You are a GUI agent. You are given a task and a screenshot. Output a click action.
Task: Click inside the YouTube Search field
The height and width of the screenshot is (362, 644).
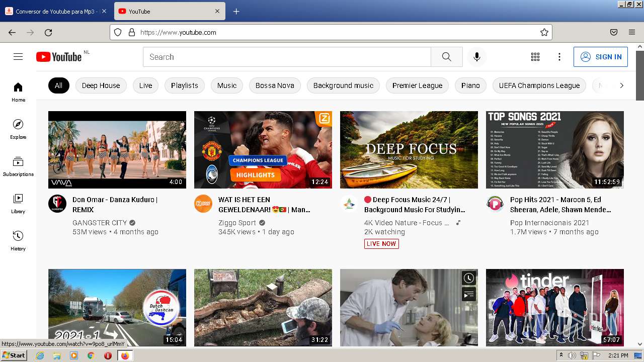(x=287, y=57)
